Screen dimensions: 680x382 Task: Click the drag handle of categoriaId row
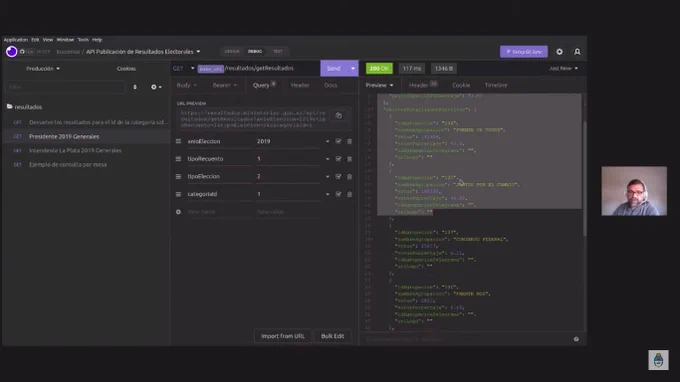tap(178, 194)
